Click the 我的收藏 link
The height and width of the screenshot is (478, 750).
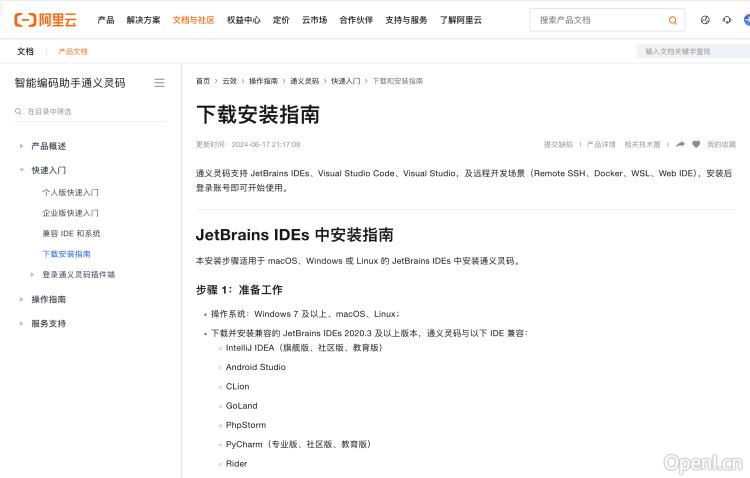coord(721,144)
